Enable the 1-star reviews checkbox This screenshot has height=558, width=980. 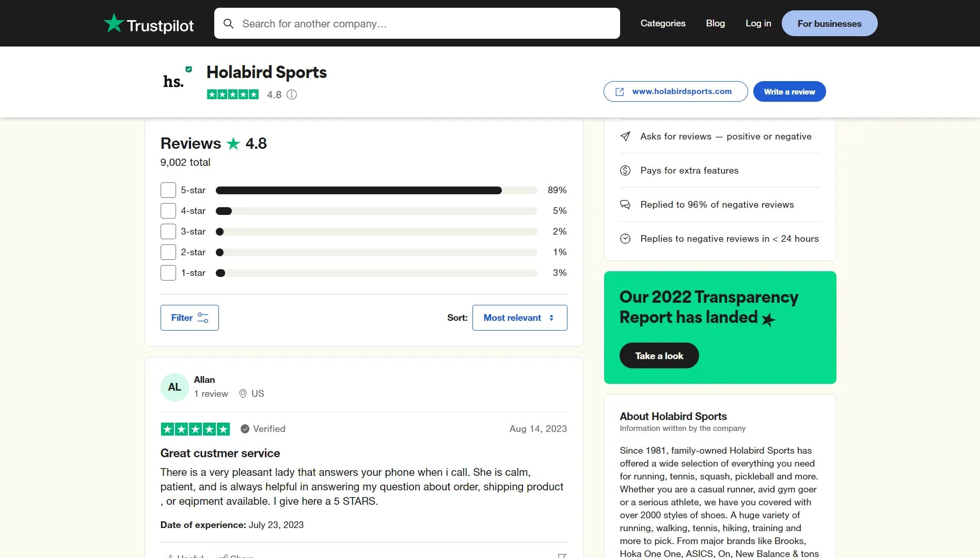pyautogui.click(x=168, y=273)
